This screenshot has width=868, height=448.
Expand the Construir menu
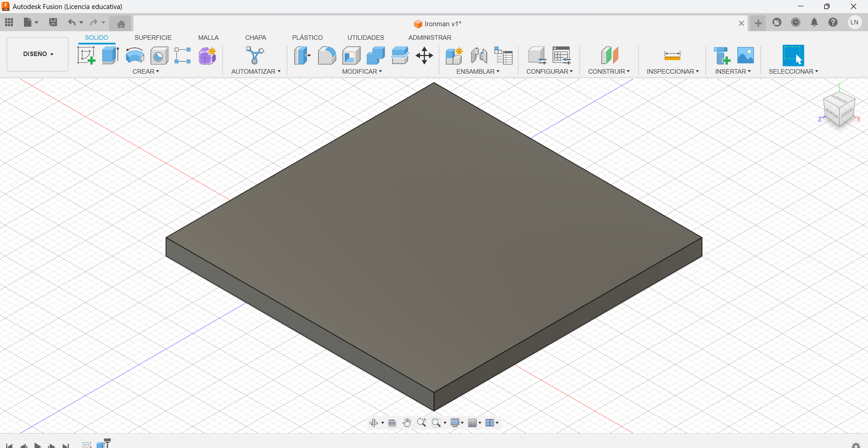coord(609,71)
